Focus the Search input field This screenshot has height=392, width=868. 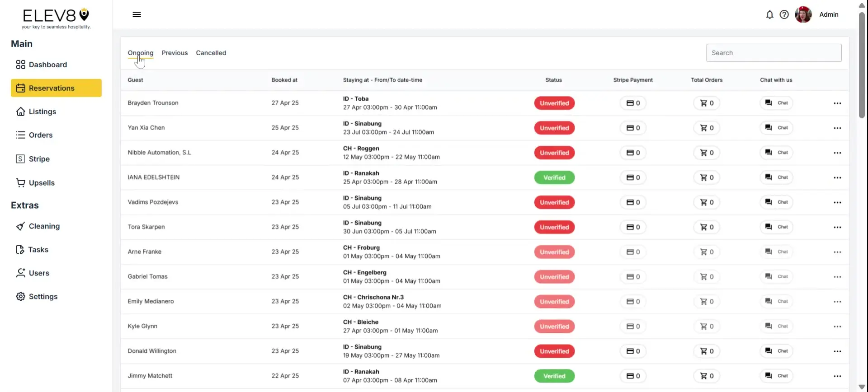coord(774,53)
